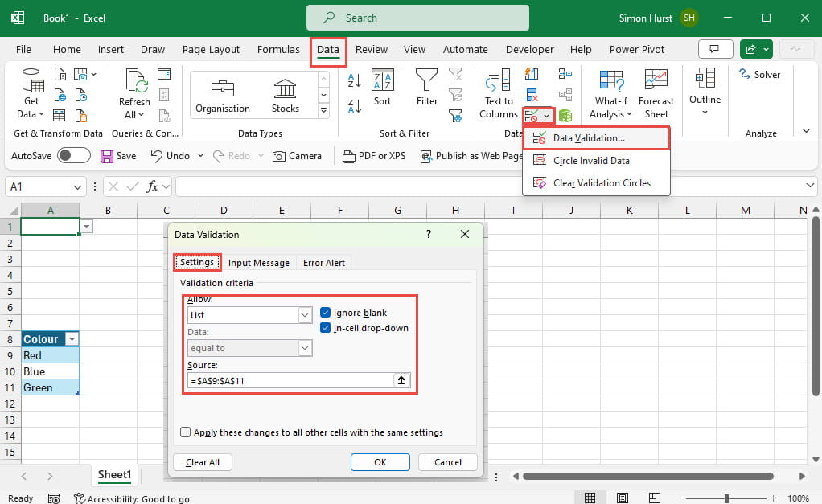Uncheck the In-cell drop-down checkbox
This screenshot has height=504, width=822.
pos(326,328)
